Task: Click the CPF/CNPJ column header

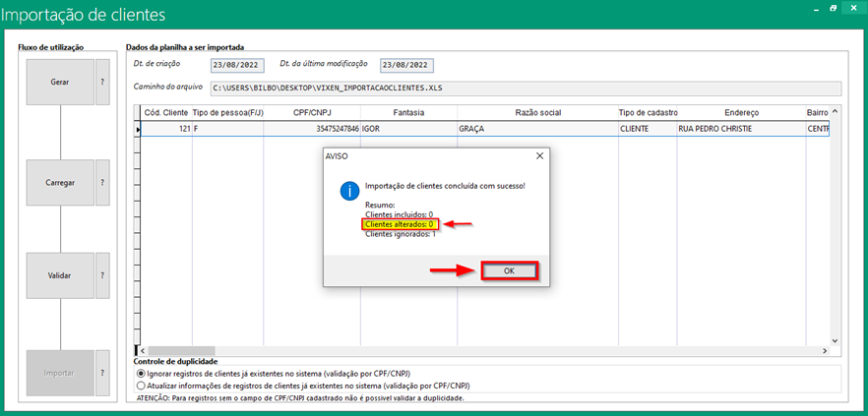Action: click(x=311, y=113)
